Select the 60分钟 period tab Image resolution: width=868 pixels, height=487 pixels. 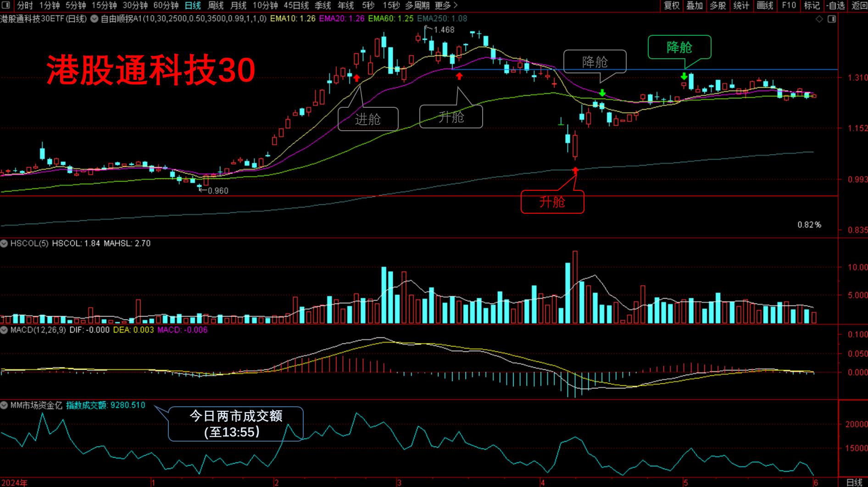(166, 6)
